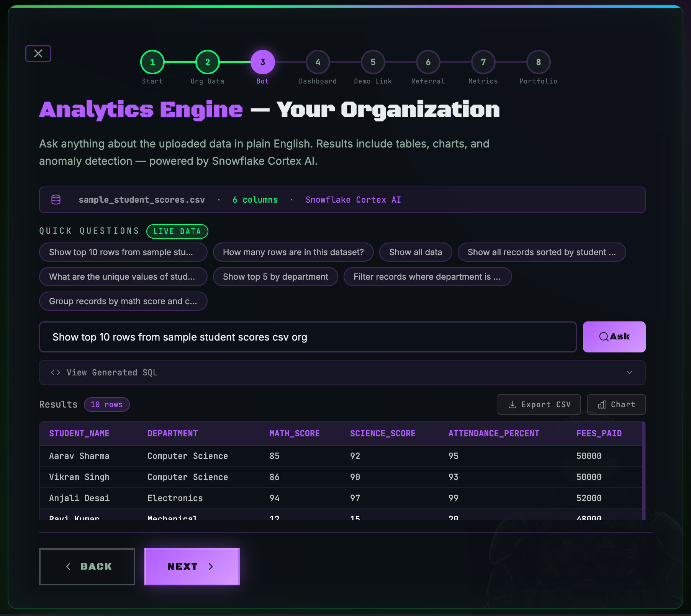This screenshot has height=616, width=691.
Task: Click the SCIENCE_SCORE column header
Action: point(383,433)
